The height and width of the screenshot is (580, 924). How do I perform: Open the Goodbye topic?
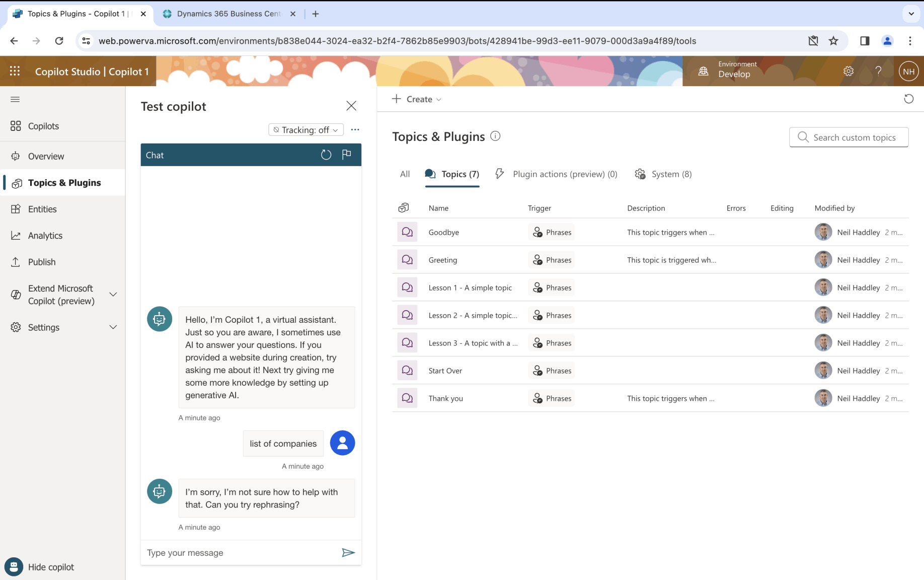coord(444,232)
